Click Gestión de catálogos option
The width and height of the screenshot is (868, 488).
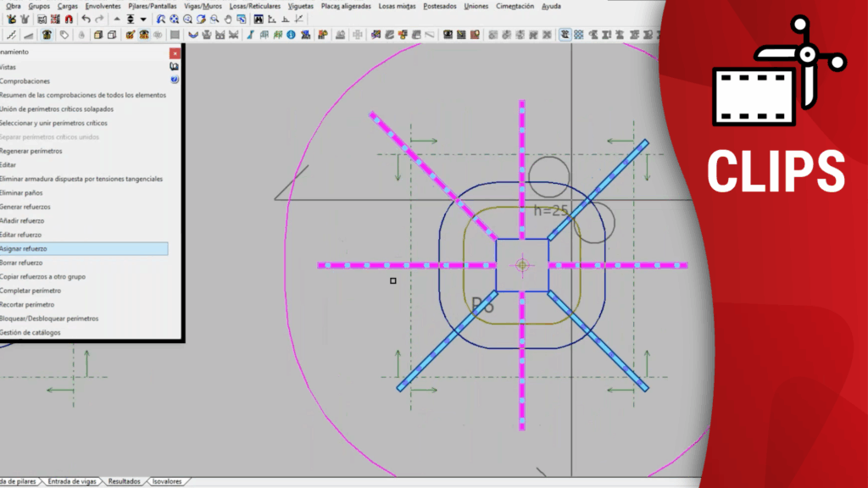31,332
